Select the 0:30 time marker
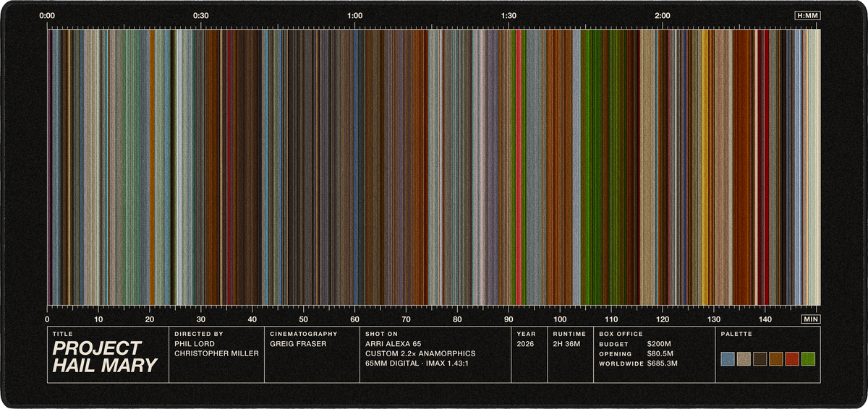 pyautogui.click(x=201, y=15)
